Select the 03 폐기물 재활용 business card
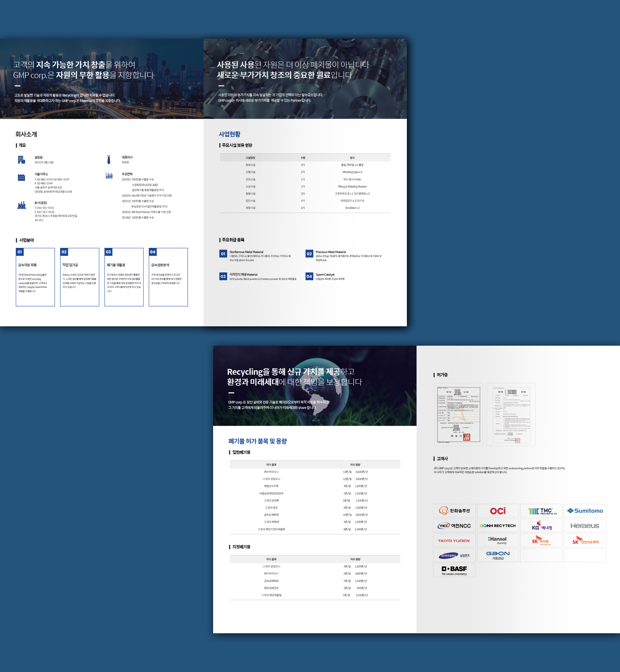 pyautogui.click(x=124, y=277)
